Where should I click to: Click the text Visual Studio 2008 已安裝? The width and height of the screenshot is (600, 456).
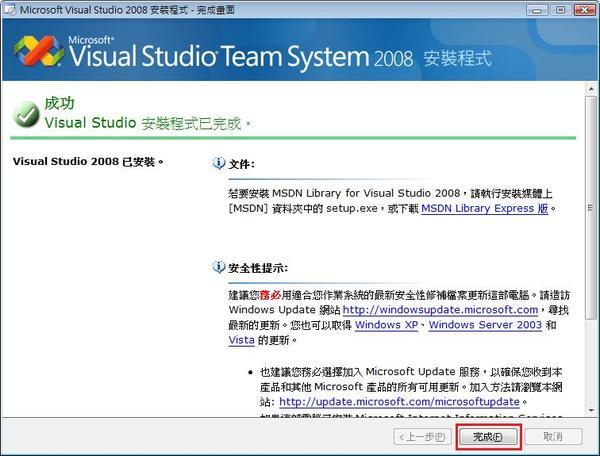(88, 161)
